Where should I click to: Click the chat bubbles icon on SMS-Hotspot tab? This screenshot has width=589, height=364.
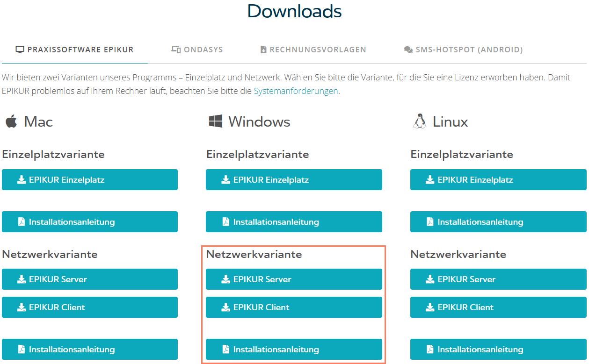click(408, 50)
